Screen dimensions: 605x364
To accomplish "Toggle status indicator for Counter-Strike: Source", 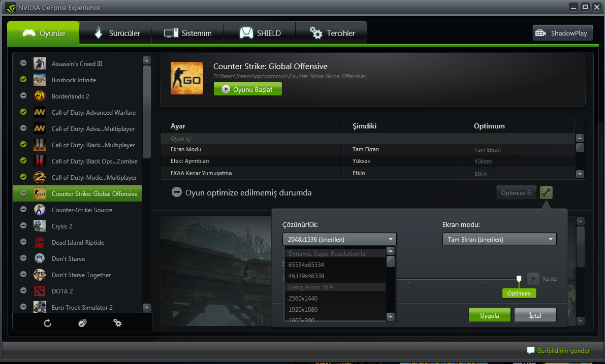I will click(x=23, y=209).
